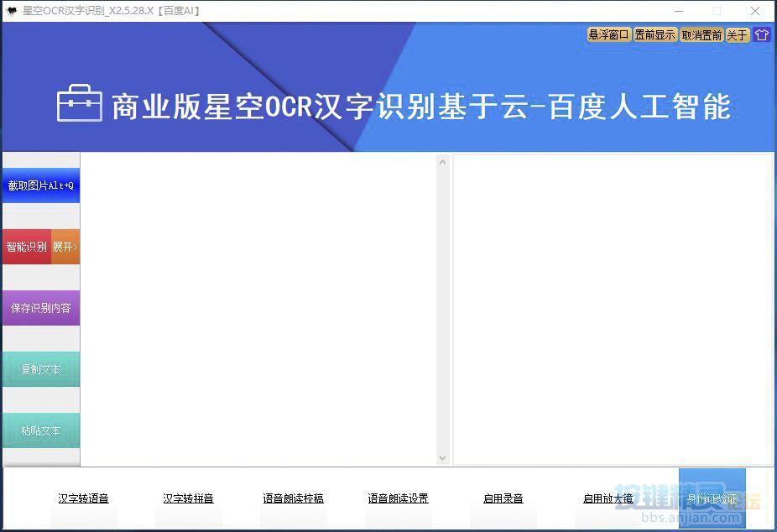
Task: Open 语音朗读设置 speech reading settings
Action: click(x=398, y=498)
